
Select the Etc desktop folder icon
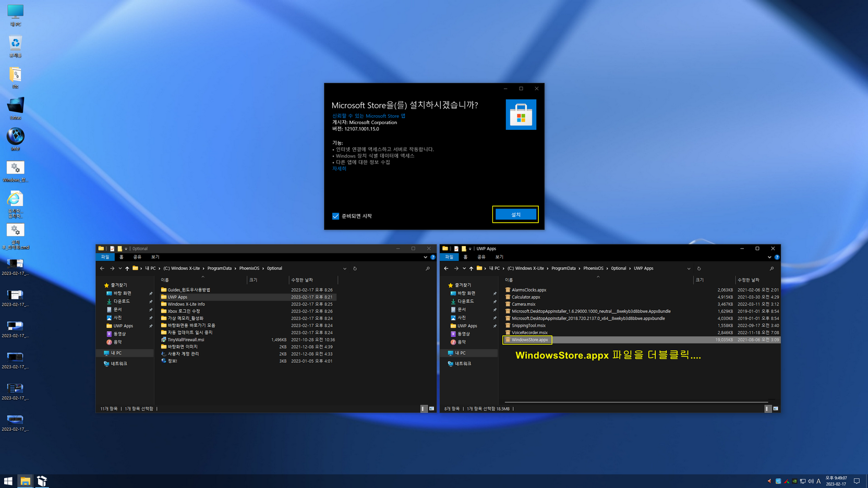pyautogui.click(x=15, y=78)
